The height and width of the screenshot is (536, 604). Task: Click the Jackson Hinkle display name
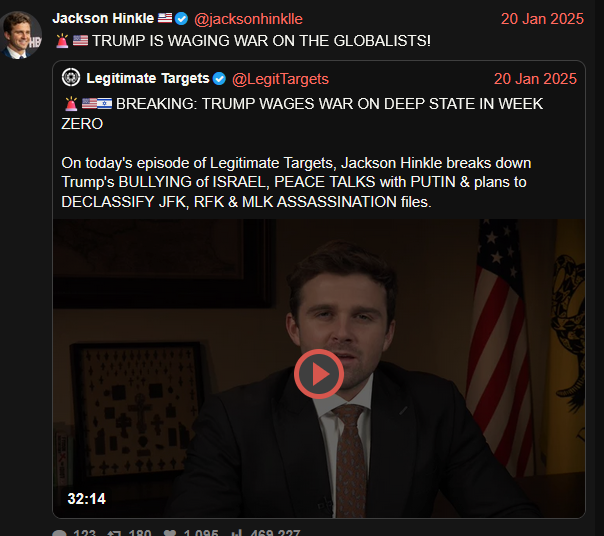pyautogui.click(x=103, y=18)
